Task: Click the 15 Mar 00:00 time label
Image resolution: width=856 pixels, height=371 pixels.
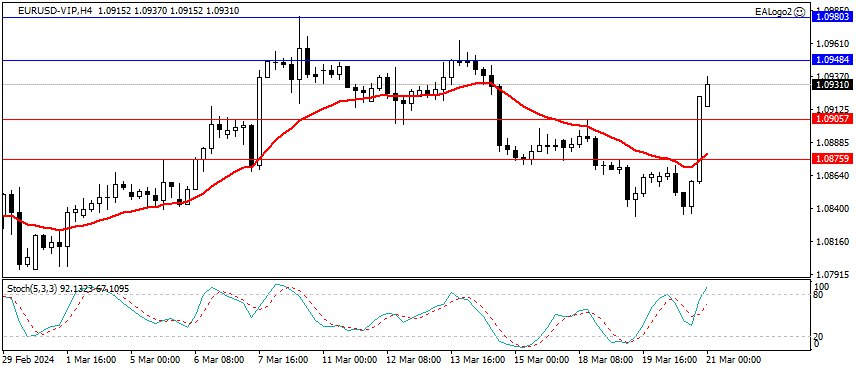Action: (542, 361)
